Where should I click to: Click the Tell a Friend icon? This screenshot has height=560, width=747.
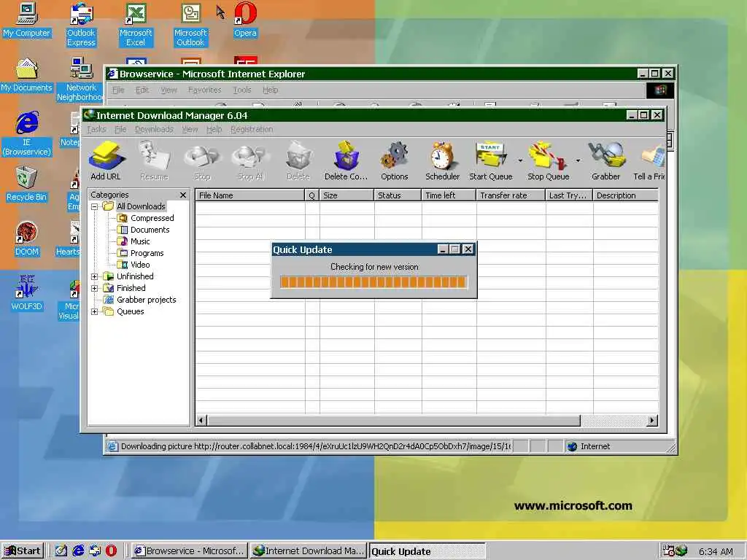(649, 160)
